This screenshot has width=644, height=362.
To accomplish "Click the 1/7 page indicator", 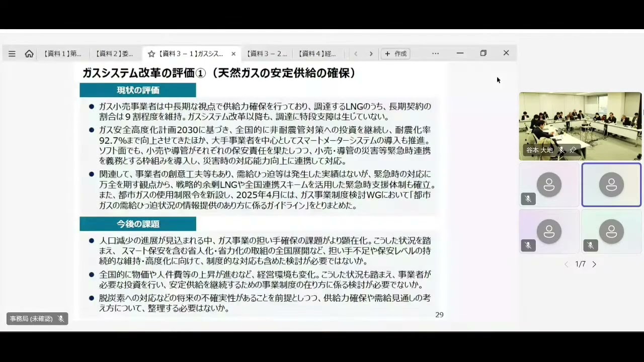I will (580, 264).
